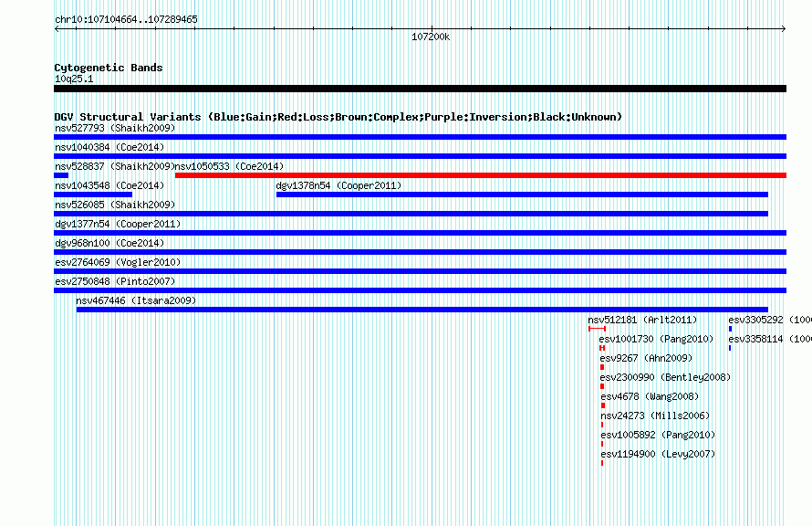Select the red nsv1050533 loss bar
The image size is (812, 526).
coord(481,175)
